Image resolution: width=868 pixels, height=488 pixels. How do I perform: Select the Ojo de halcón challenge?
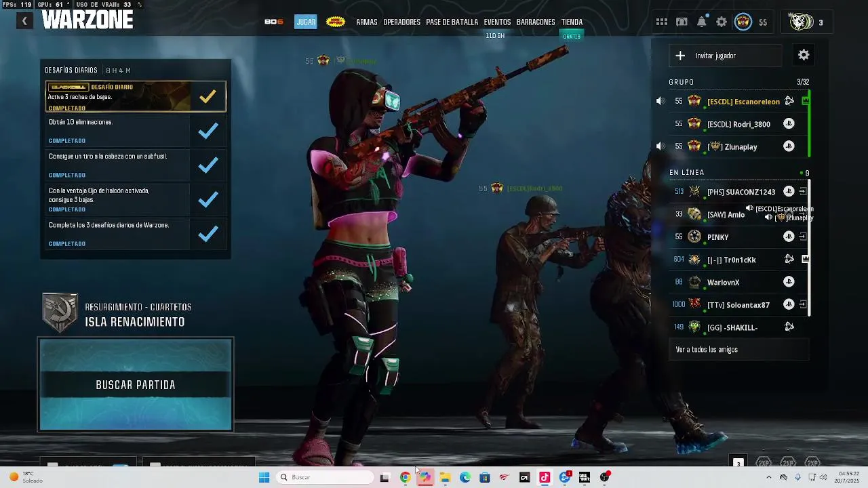coord(136,199)
